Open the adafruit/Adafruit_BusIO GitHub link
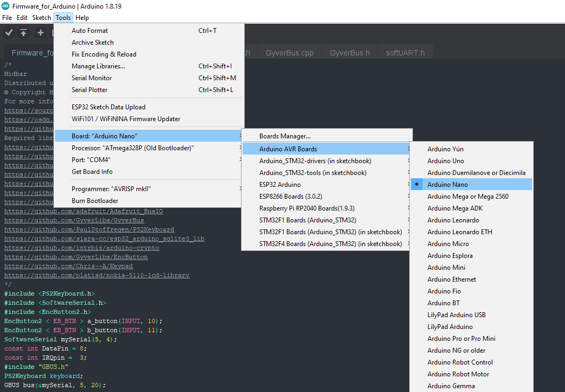 coord(84,211)
